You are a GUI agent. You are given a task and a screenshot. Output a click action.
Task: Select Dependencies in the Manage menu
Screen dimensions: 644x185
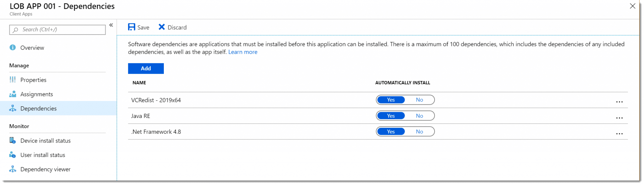[x=38, y=108]
